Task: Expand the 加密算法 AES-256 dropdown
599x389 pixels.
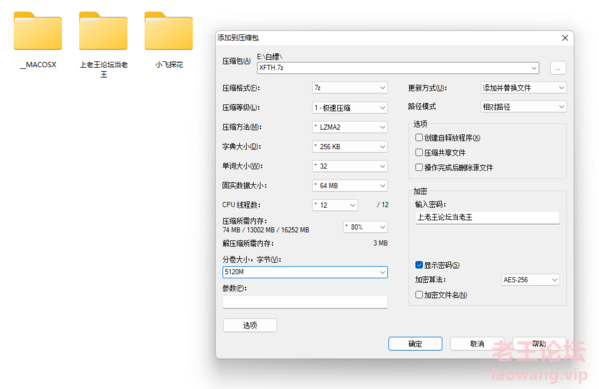Action: click(x=530, y=280)
